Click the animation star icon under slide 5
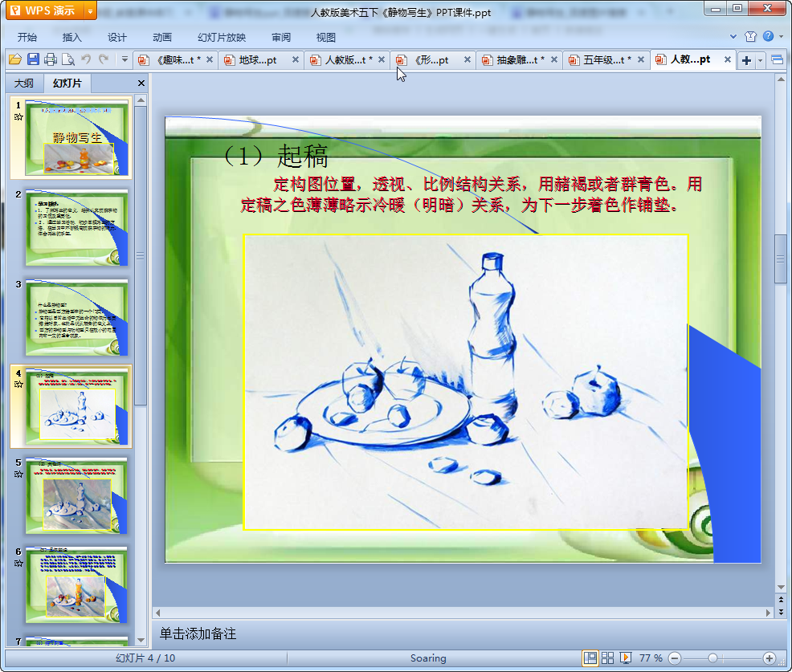 [18, 474]
